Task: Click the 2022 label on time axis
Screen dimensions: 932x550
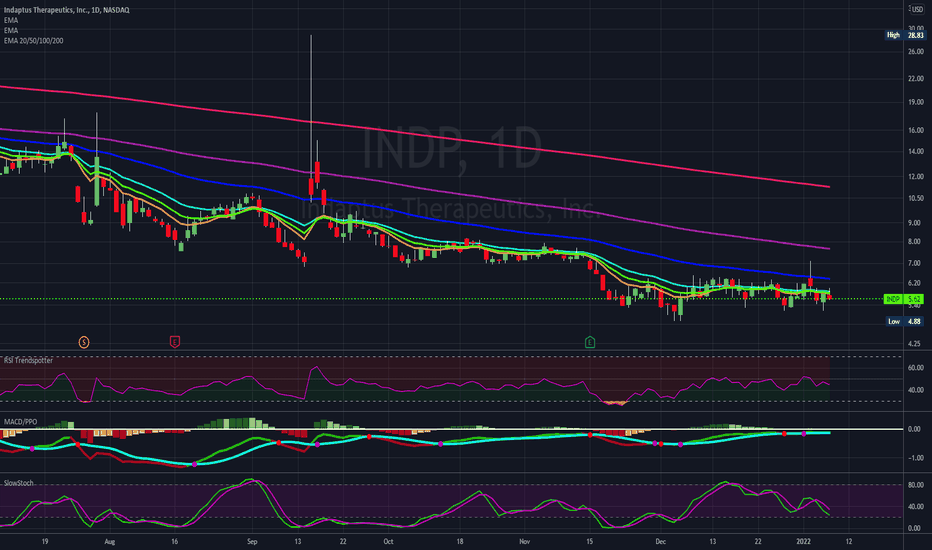Action: [x=804, y=542]
